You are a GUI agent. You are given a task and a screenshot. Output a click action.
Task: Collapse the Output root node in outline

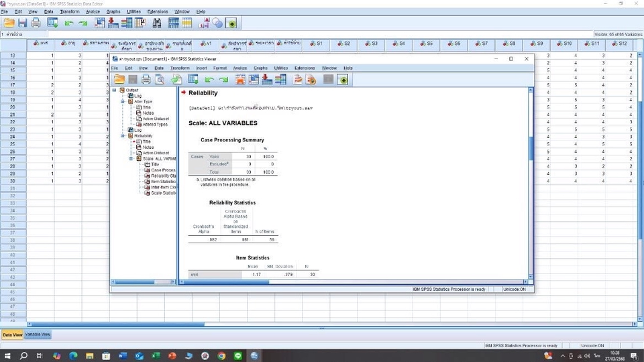click(114, 90)
